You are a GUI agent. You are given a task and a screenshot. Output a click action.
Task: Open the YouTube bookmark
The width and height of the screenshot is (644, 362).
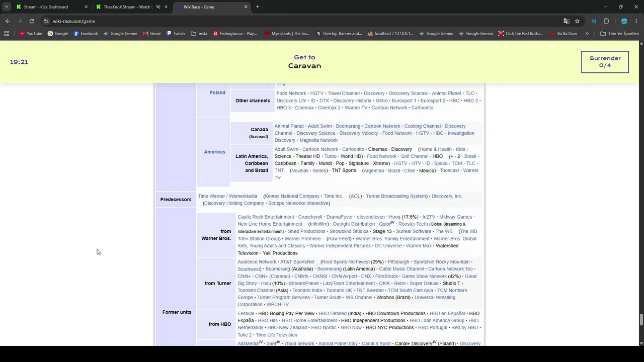pos(31,34)
